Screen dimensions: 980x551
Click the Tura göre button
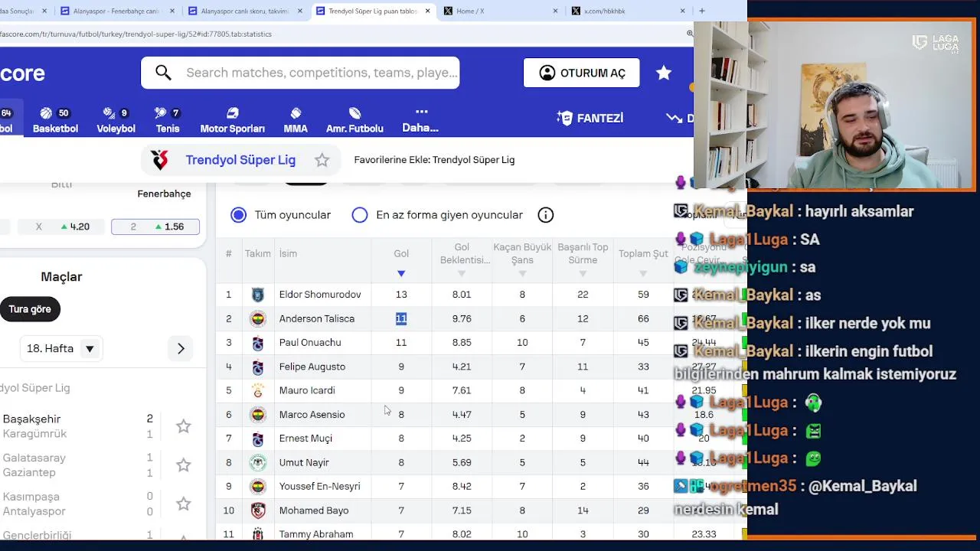pyautogui.click(x=30, y=309)
